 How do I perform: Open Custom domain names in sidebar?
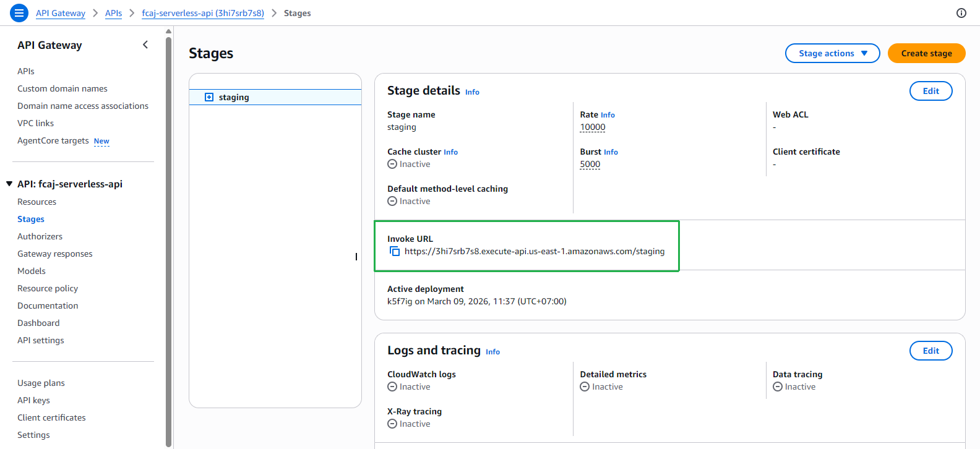pyautogui.click(x=62, y=88)
